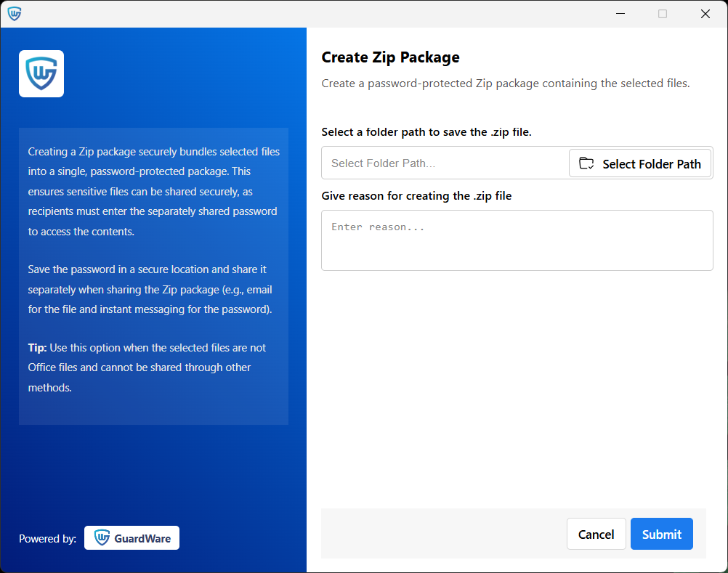Submit the zip package creation
Screen dimensions: 728x573
click(661, 534)
